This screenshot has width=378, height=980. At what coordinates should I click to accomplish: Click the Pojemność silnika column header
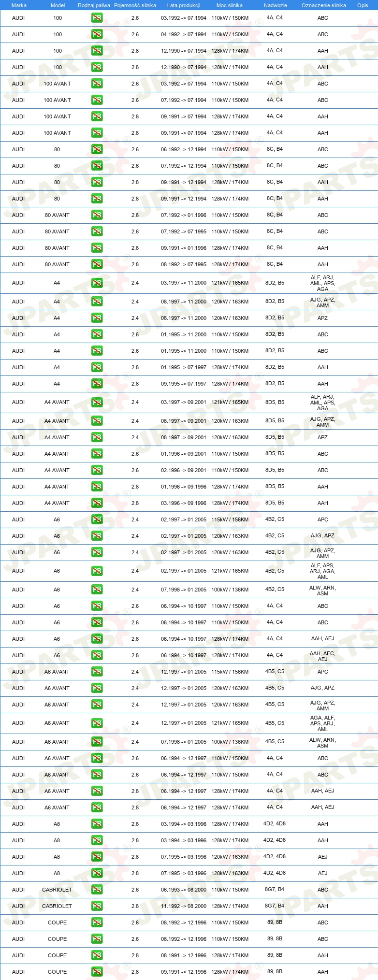coord(135,5)
